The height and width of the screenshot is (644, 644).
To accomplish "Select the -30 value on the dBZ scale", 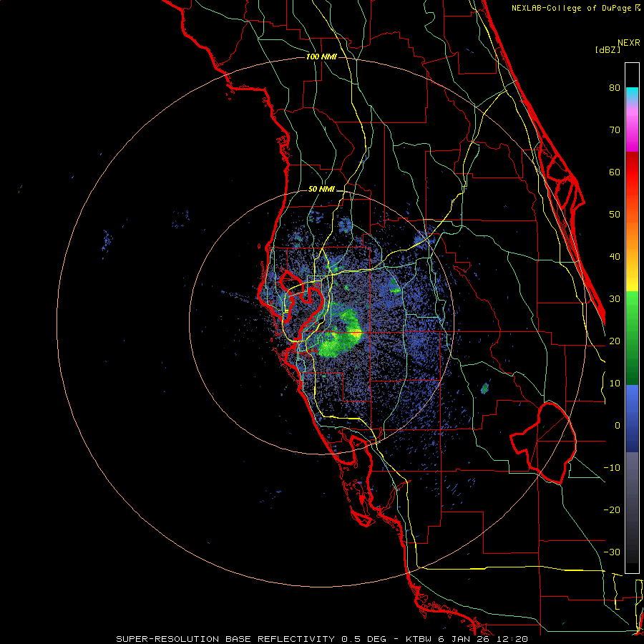I will tap(612, 552).
